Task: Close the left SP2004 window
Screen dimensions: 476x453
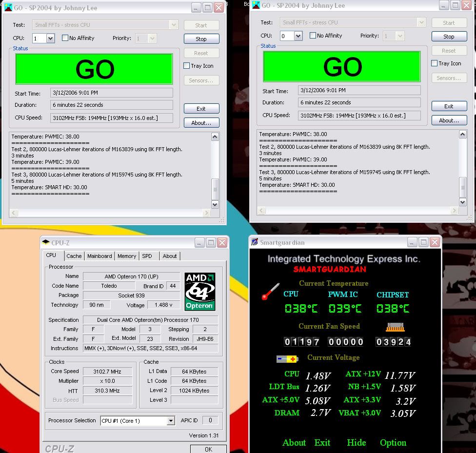Action: tap(218, 8)
